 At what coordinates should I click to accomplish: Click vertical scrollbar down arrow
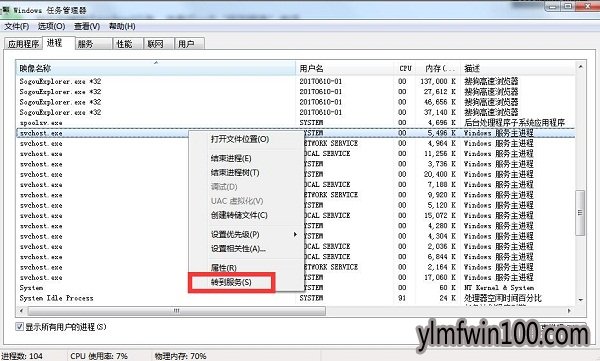580,300
